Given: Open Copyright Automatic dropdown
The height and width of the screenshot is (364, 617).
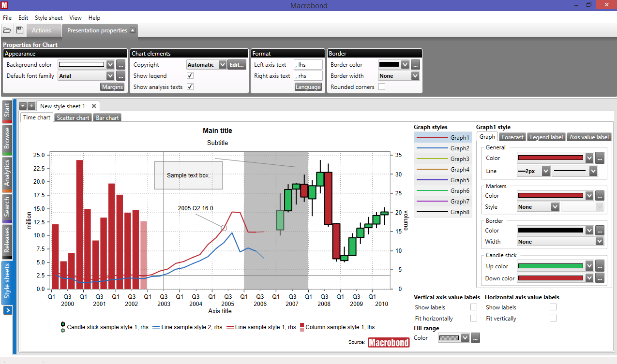Looking at the screenshot, I should (223, 65).
